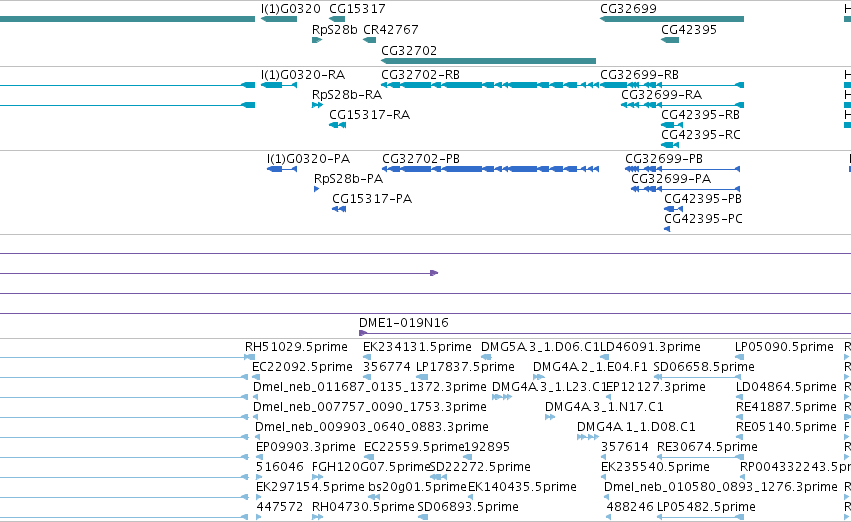Click the CG32699 gene feature

point(672,19)
